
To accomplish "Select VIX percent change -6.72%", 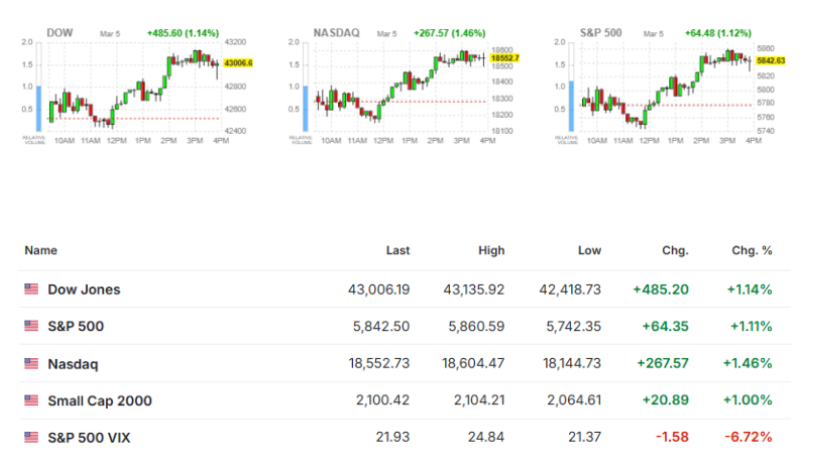I will tap(748, 437).
